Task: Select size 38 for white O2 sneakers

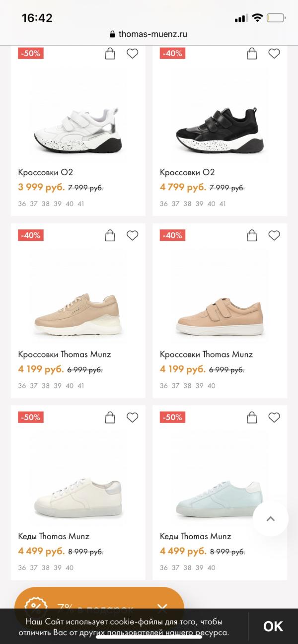Action: click(x=46, y=204)
